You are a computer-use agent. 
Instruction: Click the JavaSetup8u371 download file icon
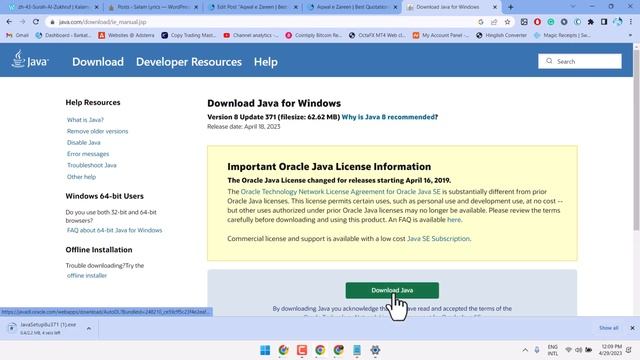click(x=12, y=327)
